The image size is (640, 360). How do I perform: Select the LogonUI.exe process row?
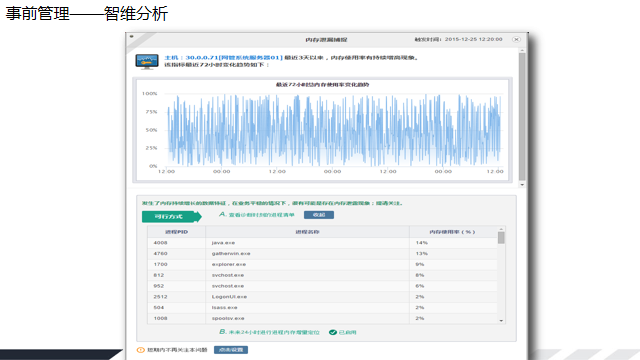(322, 297)
